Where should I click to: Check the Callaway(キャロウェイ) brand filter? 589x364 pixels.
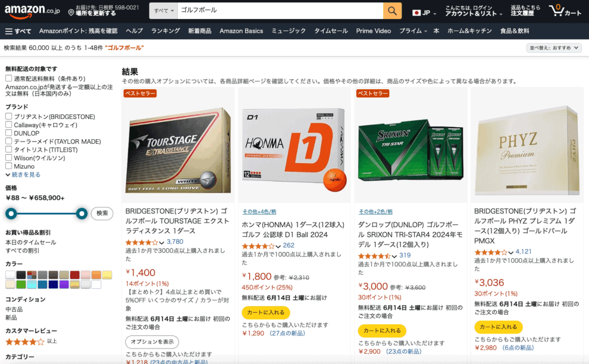(8, 125)
